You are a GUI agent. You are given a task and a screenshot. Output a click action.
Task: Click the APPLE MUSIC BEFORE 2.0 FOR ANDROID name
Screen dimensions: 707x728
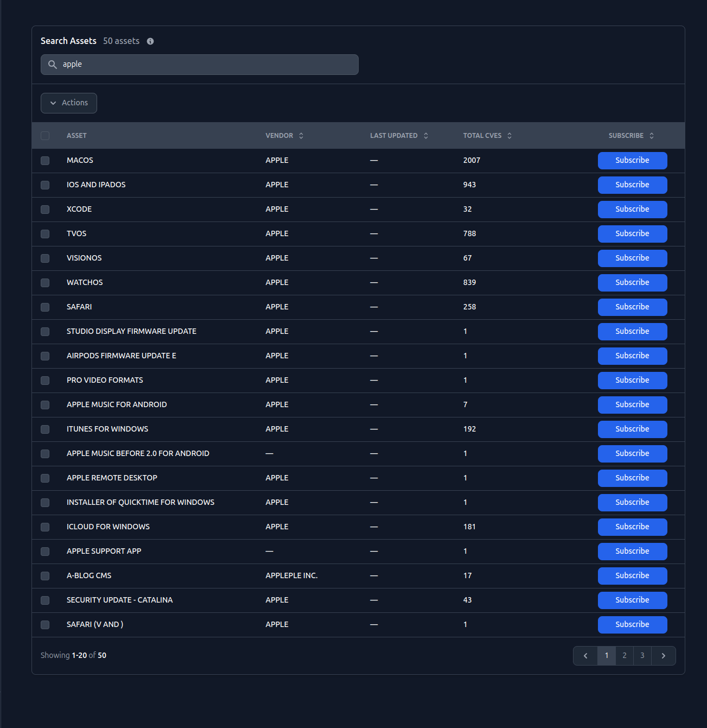tap(138, 454)
